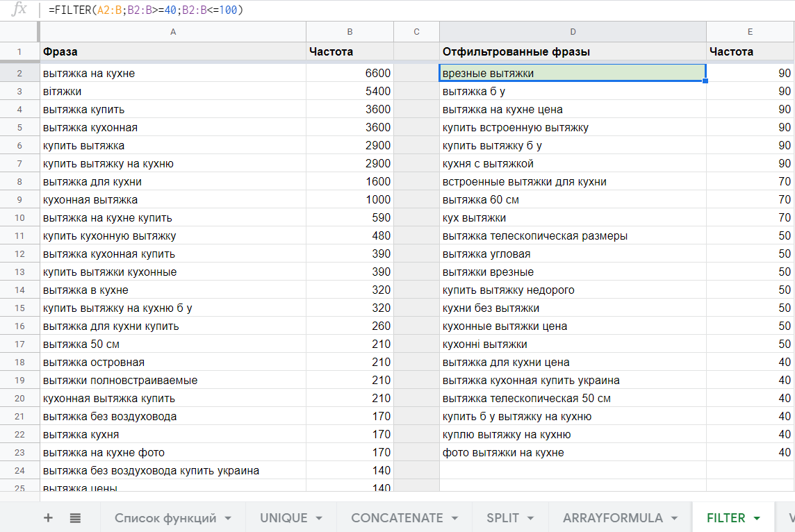Select the frequency value 260
This screenshot has height=532, width=795.
click(x=350, y=326)
